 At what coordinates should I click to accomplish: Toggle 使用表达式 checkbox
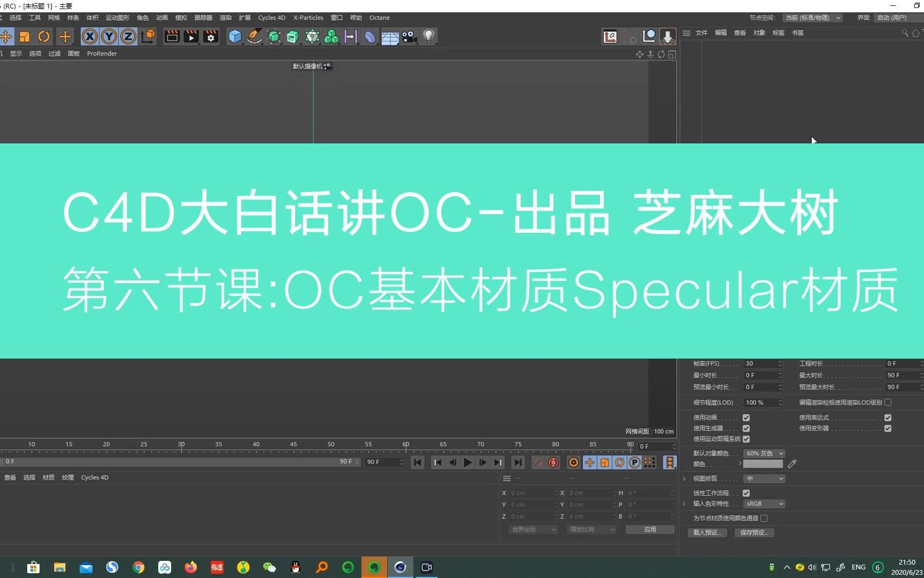[x=888, y=417]
